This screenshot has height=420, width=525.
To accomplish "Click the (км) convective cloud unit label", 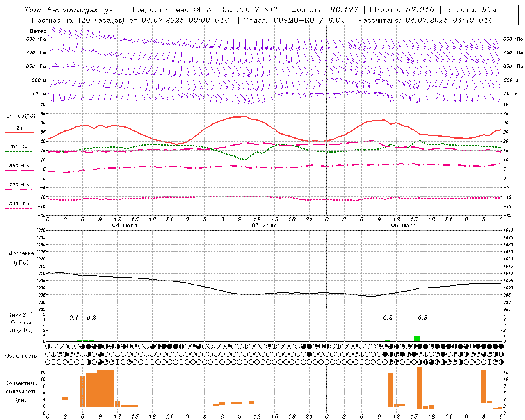I will (21, 399).
